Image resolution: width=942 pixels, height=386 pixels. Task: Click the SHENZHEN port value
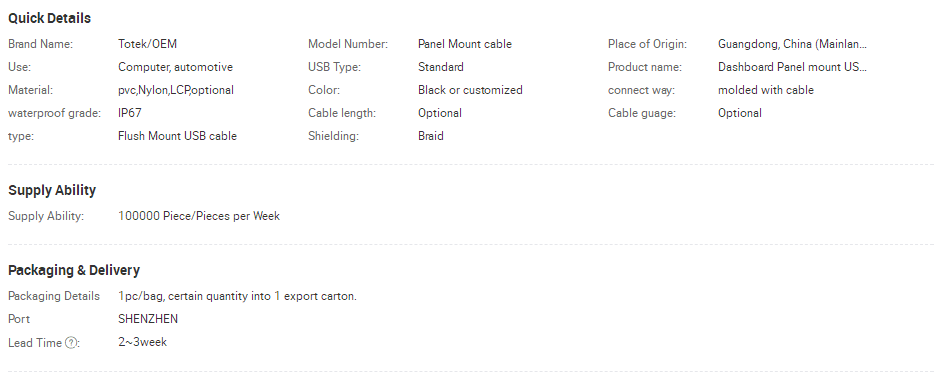(x=148, y=319)
